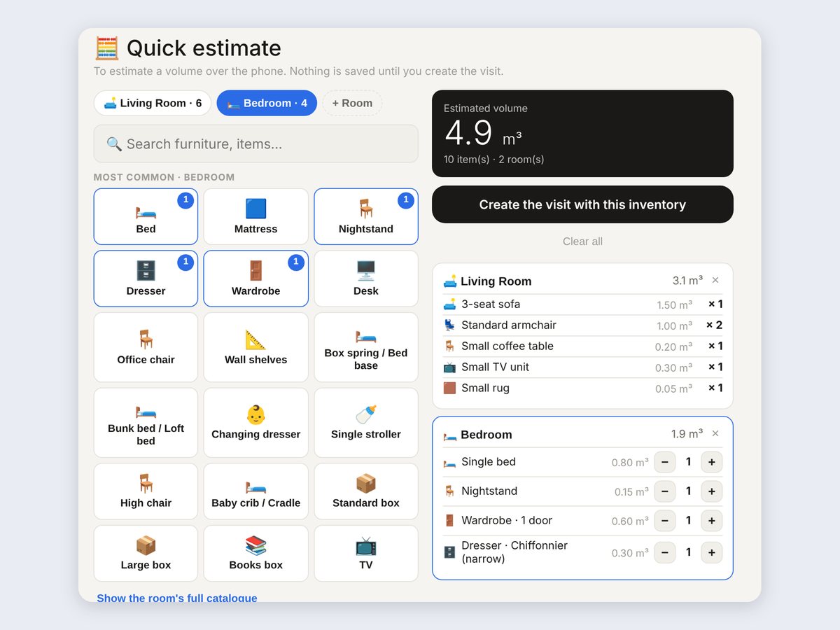Add a Standard box
This screenshot has height=630, width=840.
pos(366,491)
